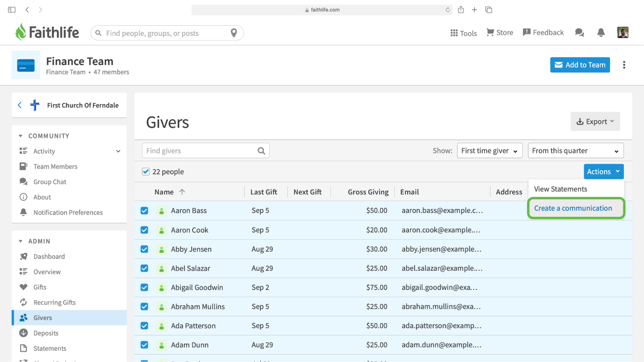The height and width of the screenshot is (362, 644).
Task: Toggle the Actions dropdown button
Action: (603, 172)
